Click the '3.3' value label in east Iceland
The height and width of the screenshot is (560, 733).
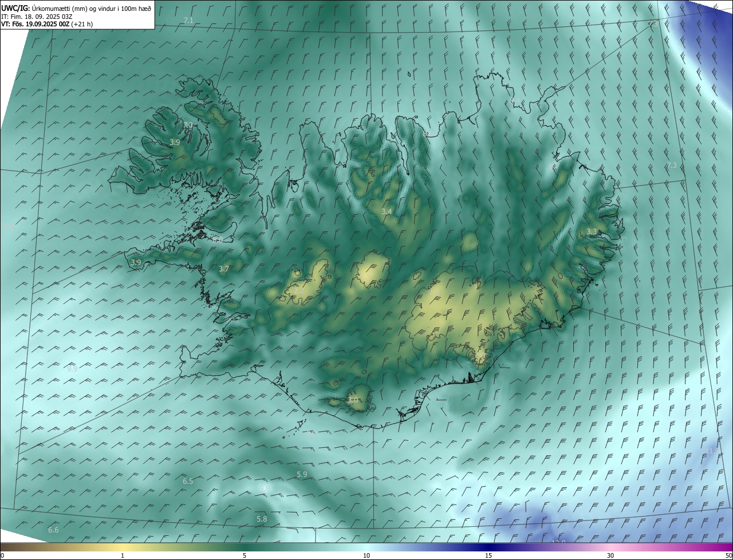click(592, 232)
